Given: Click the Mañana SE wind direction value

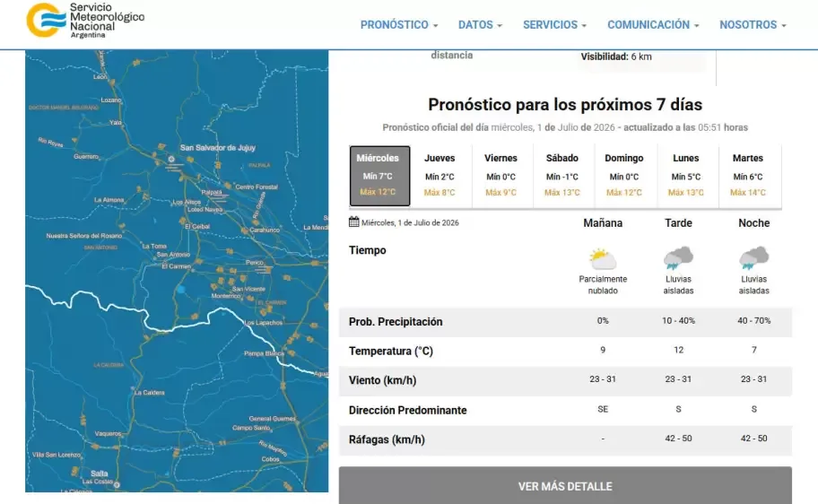Looking at the screenshot, I should click(603, 409).
